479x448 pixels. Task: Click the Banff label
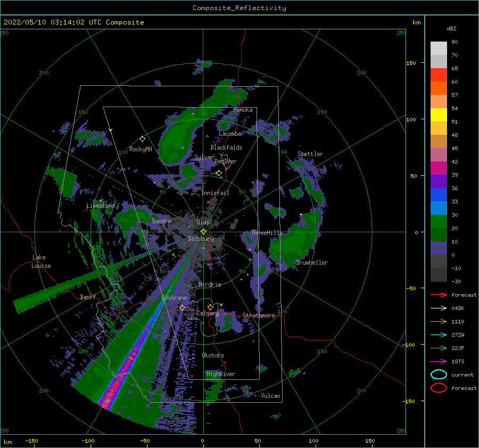point(88,297)
